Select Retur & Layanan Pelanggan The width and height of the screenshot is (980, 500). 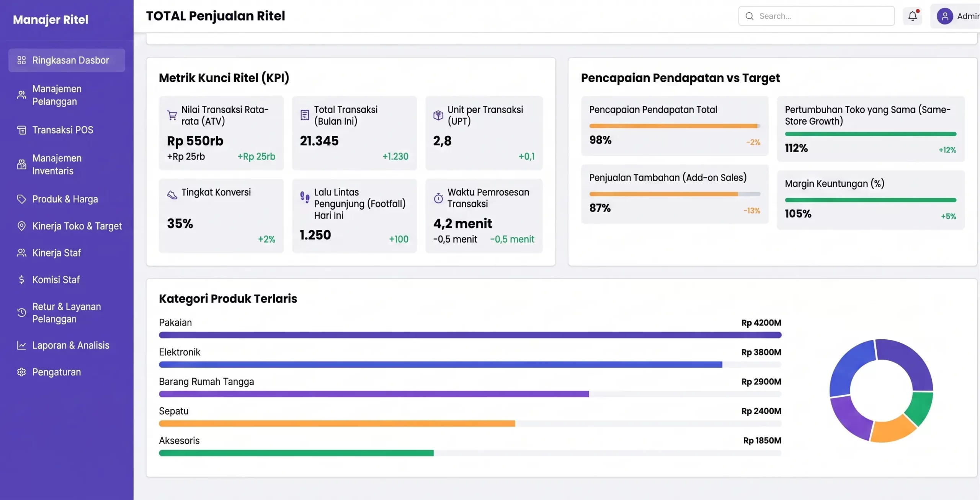pyautogui.click(x=67, y=313)
